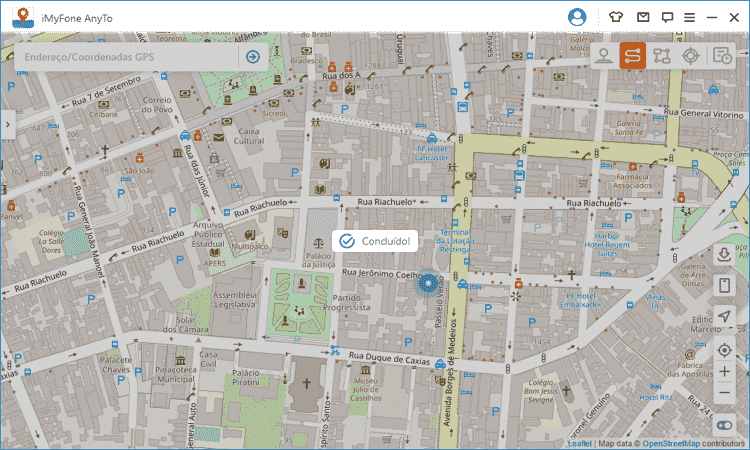Image resolution: width=750 pixels, height=450 pixels.
Task: Select the two-spot route mode icon
Action: click(x=632, y=55)
